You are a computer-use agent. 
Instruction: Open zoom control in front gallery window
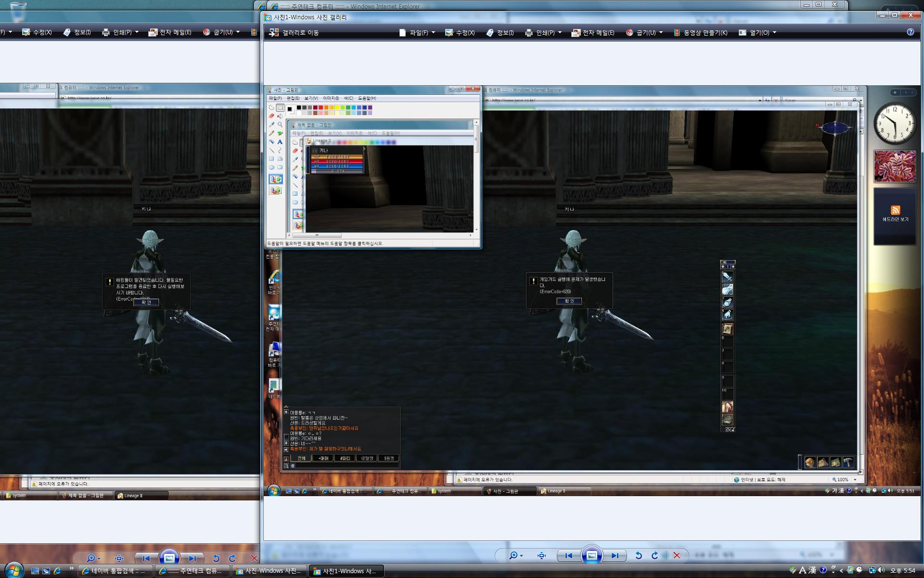coord(516,555)
